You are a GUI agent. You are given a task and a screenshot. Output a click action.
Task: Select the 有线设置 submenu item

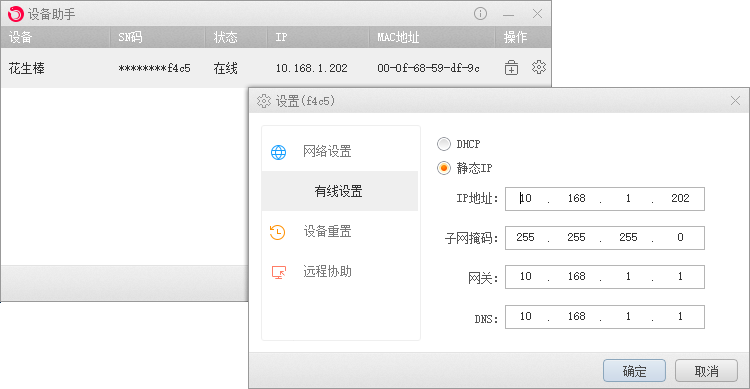point(340,191)
